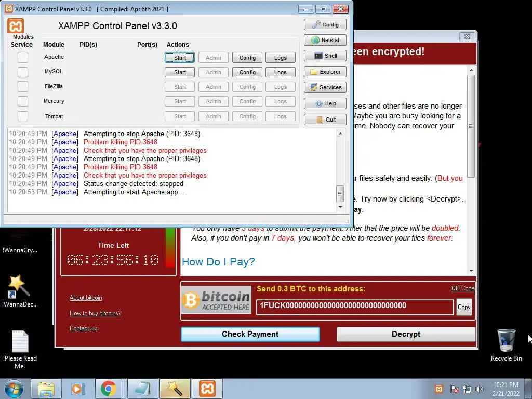Click the XAMPP logo in the control panel

point(16,26)
